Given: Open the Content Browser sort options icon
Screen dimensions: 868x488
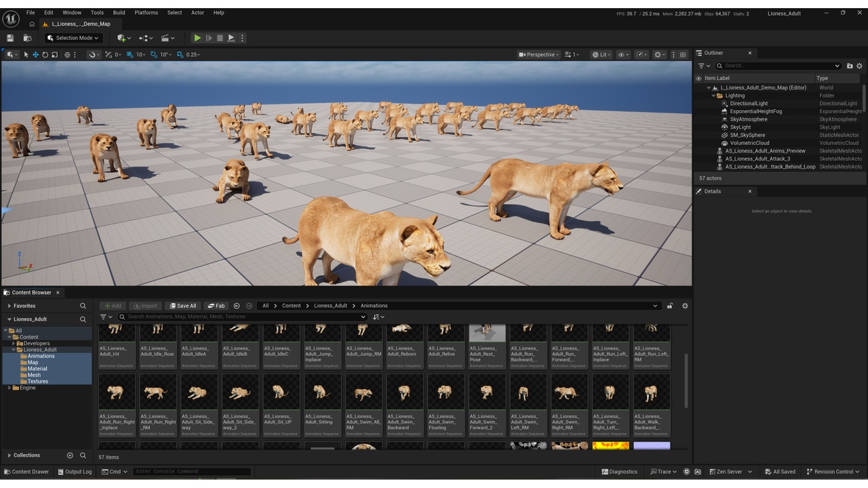Looking at the screenshot, I should (378, 317).
